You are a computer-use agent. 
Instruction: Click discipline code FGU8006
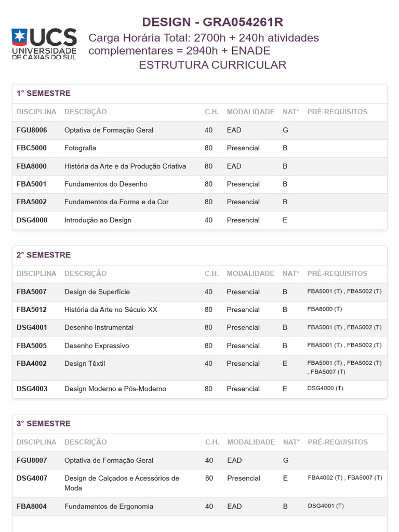click(x=32, y=130)
